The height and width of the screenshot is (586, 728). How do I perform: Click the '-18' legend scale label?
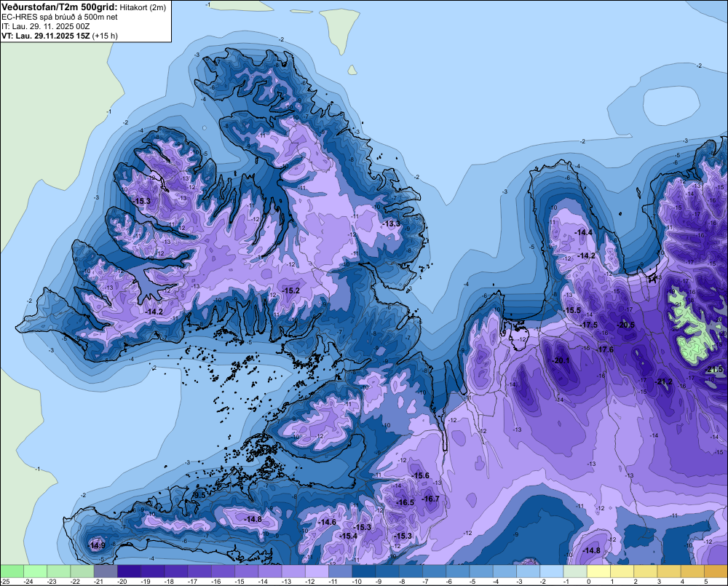pos(170,582)
